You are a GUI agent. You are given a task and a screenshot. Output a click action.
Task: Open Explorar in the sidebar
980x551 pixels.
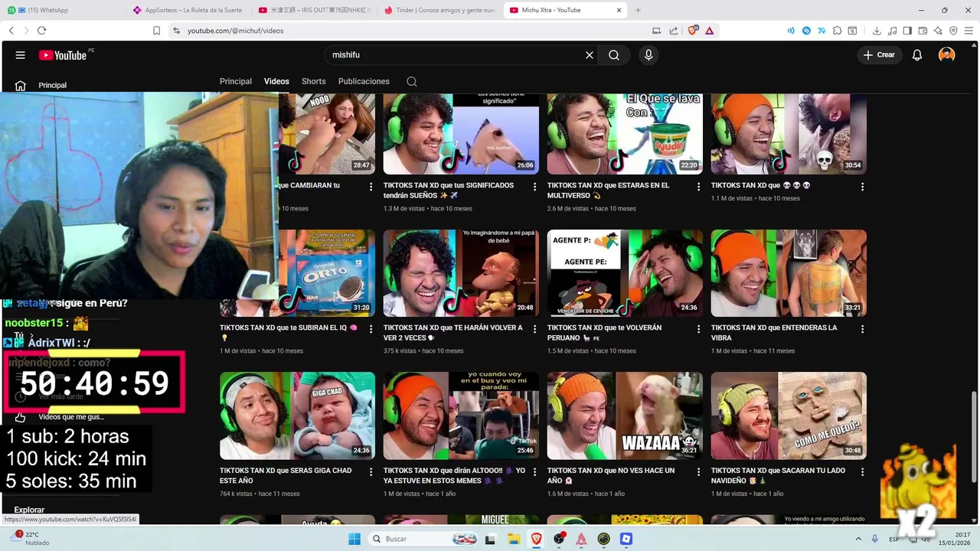coord(29,510)
